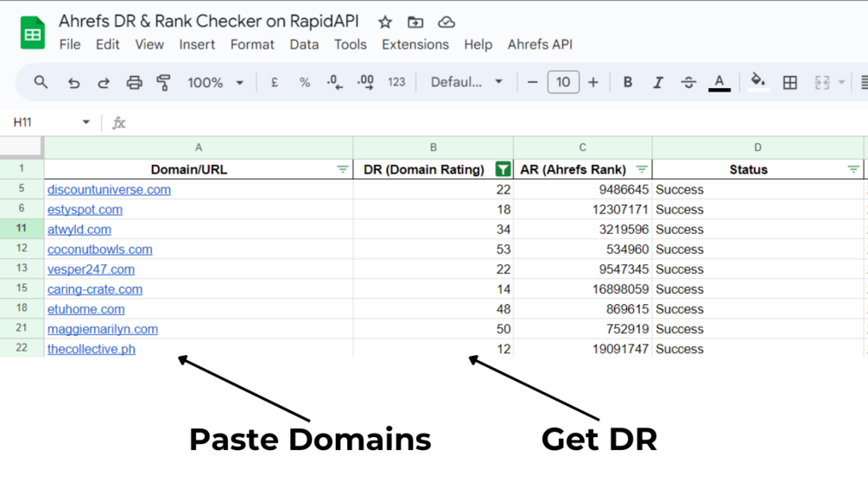Click the document title text
The image size is (868, 488).
pyautogui.click(x=209, y=21)
